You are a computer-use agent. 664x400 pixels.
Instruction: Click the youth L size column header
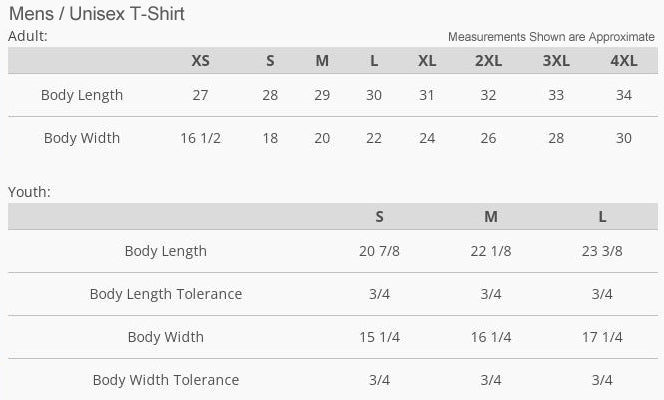(602, 216)
